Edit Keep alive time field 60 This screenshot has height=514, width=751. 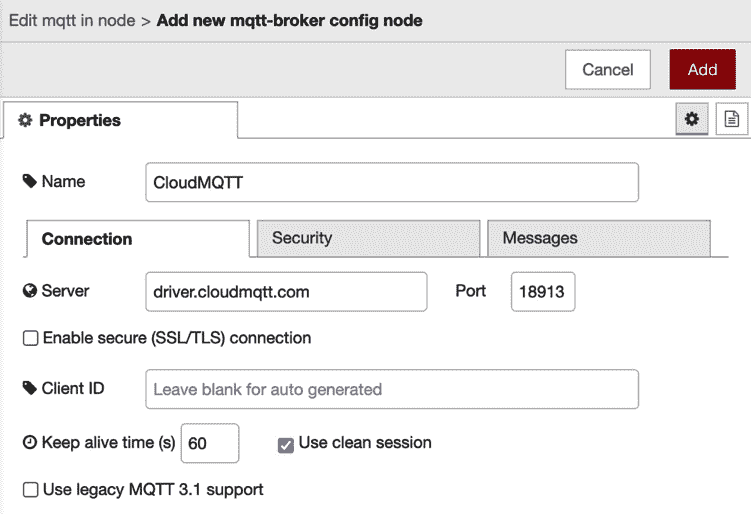pos(210,443)
